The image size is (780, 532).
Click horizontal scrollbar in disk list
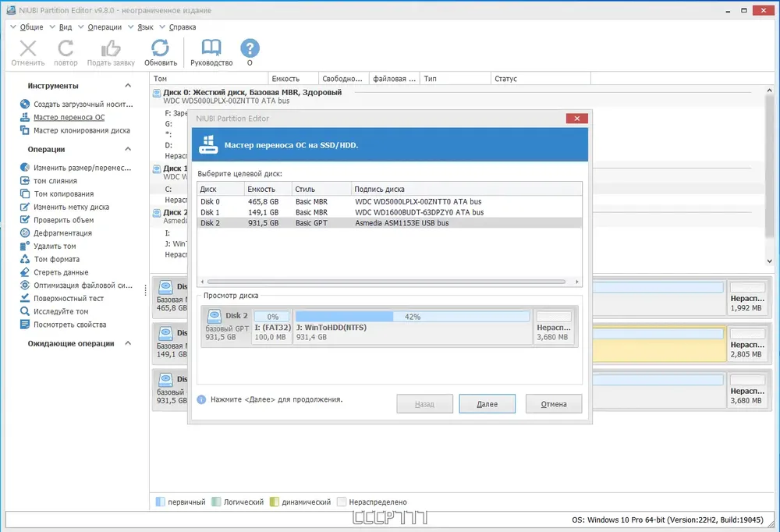pyautogui.click(x=386, y=282)
